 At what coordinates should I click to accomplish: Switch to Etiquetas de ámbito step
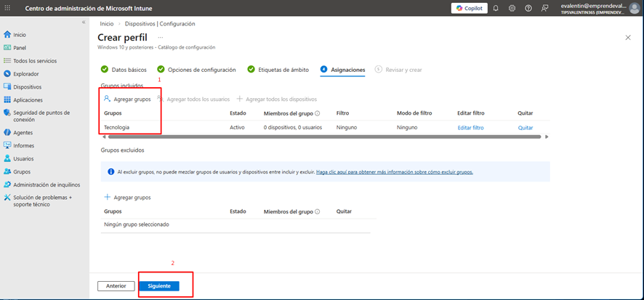tap(283, 70)
